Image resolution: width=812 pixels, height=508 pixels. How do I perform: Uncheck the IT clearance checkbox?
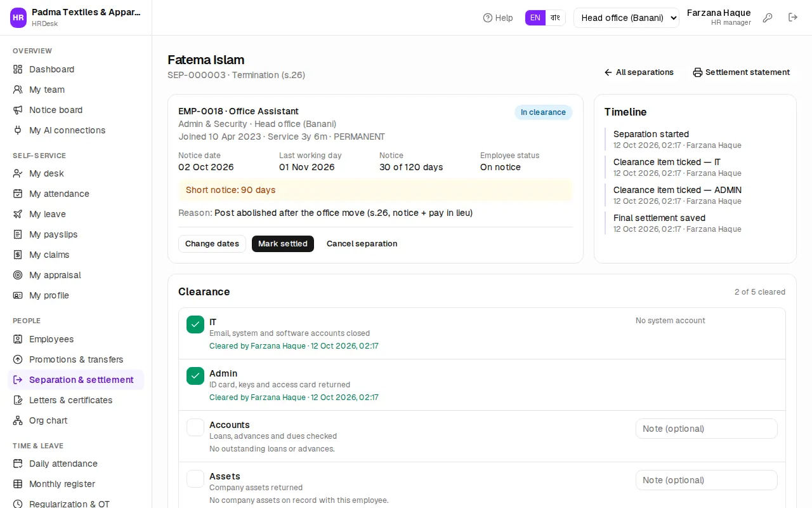[x=195, y=324]
